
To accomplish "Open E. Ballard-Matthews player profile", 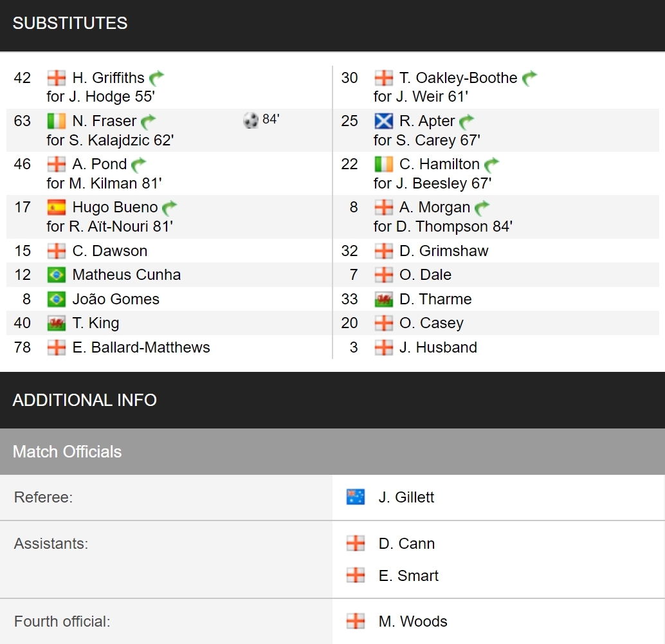I will point(141,347).
